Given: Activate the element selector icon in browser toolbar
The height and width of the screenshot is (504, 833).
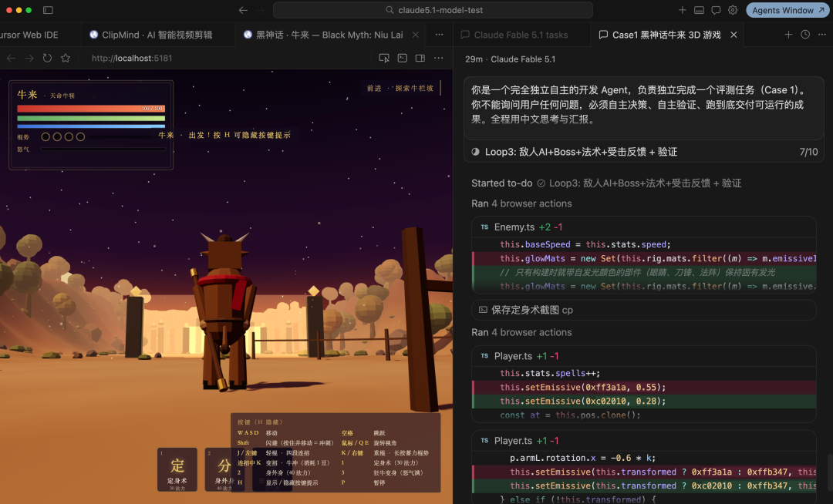Looking at the screenshot, I should (x=384, y=59).
